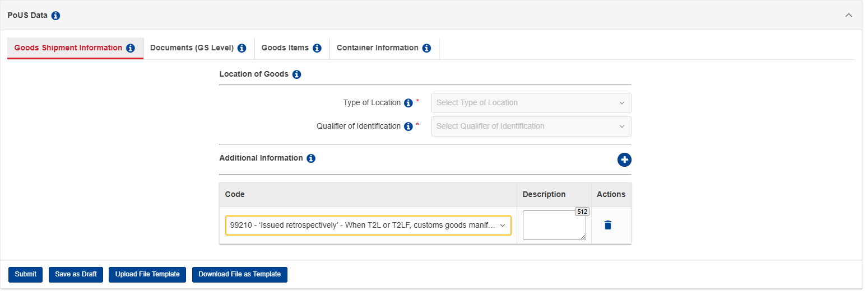Expand Qualifier of Identification dropdown
Viewport: 868px width, 296px height.
tap(531, 126)
